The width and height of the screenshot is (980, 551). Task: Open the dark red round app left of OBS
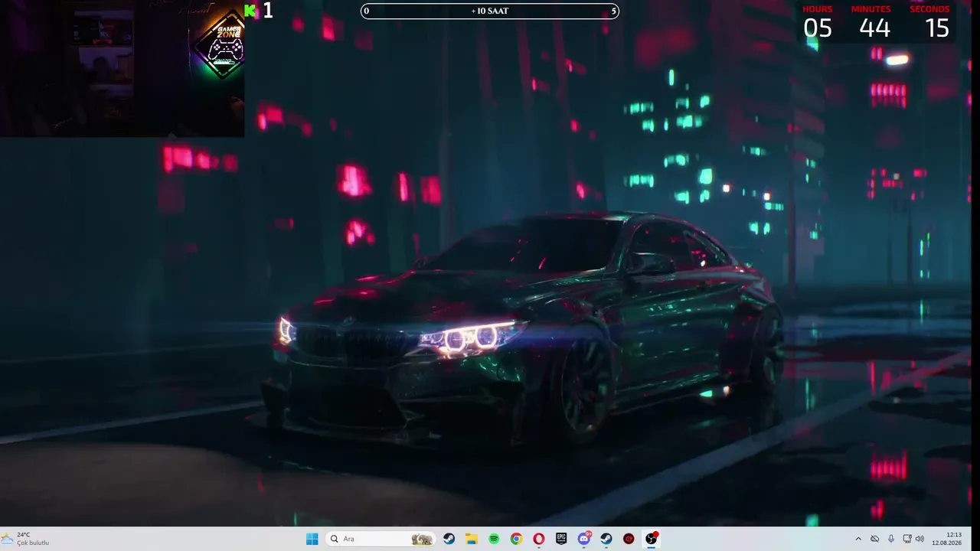(629, 539)
